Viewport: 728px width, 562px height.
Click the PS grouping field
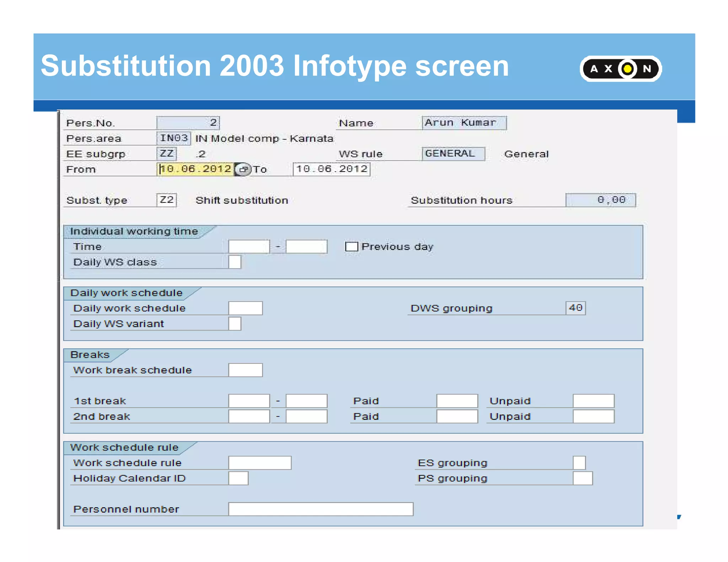[583, 478]
